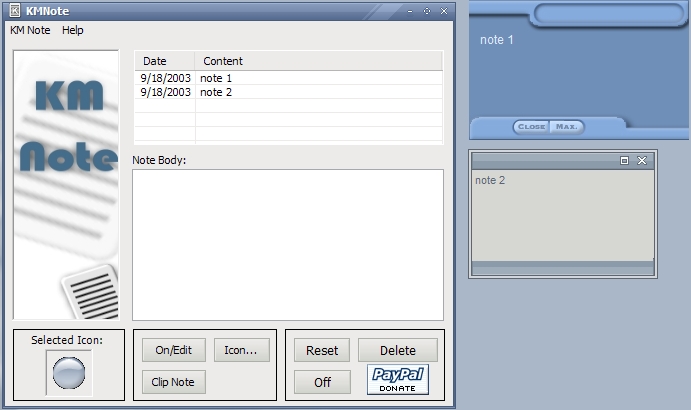Viewport: 691px width, 410px height.
Task: Click inside the Note Body text area
Action: point(288,245)
